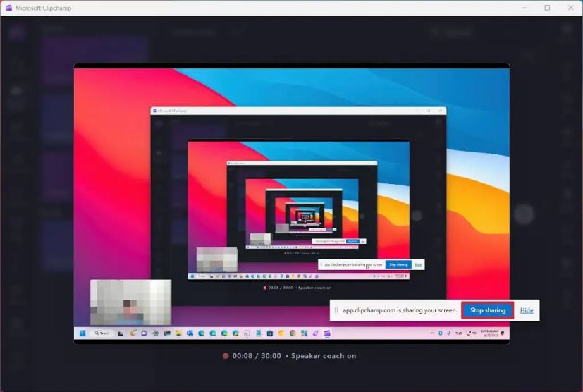Open the Chat icon on the previewed taskbar
Viewport: 583px width, 392px height.
[144, 333]
